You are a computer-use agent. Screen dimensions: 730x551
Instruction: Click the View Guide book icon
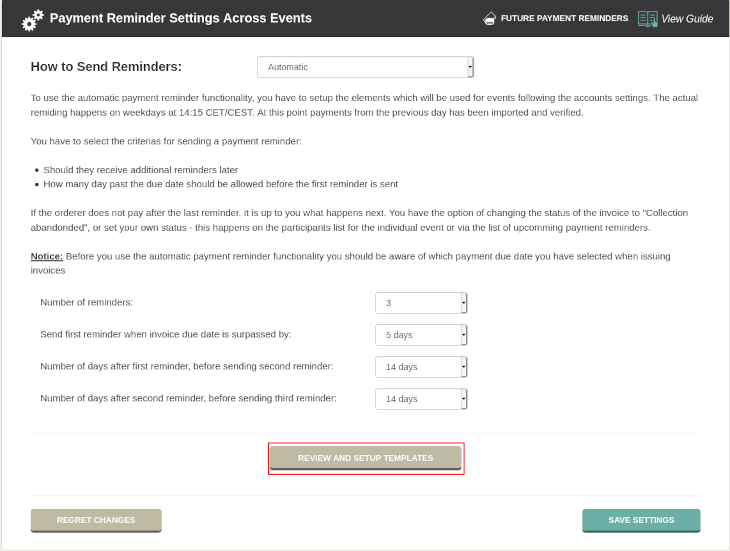[647, 18]
